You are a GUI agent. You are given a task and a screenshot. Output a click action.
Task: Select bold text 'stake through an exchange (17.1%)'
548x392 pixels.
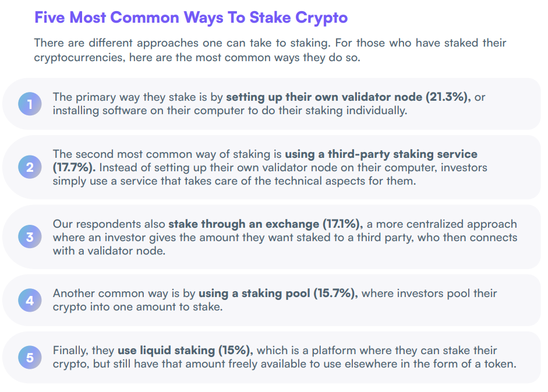click(265, 224)
